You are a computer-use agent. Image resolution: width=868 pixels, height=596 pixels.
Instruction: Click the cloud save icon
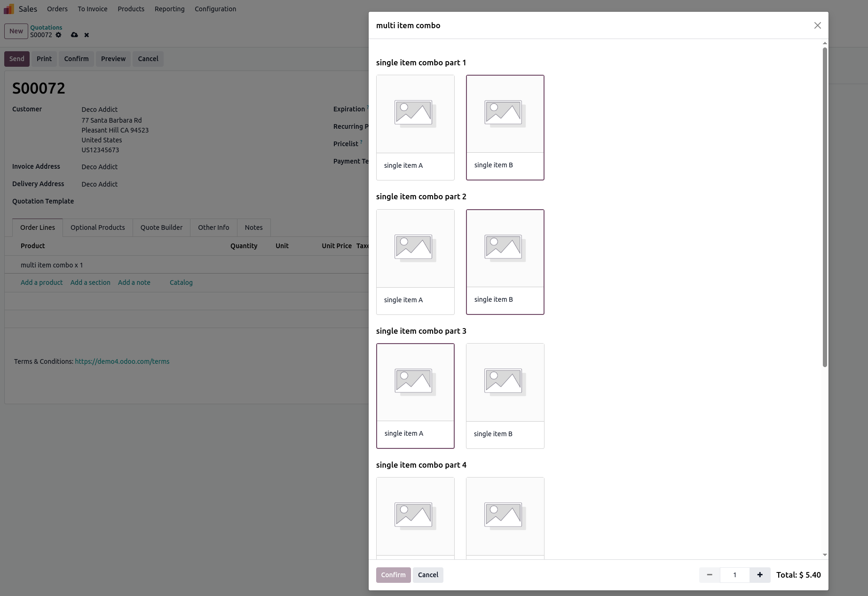[74, 35]
